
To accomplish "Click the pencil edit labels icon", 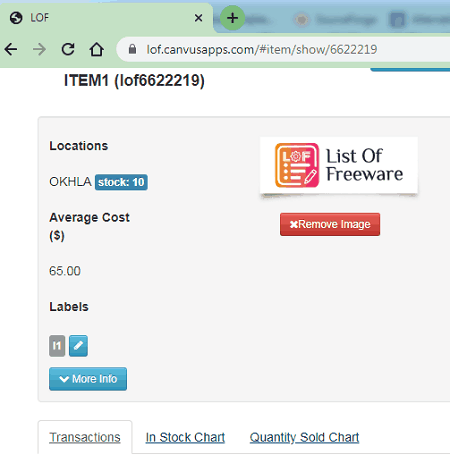I will tap(78, 346).
